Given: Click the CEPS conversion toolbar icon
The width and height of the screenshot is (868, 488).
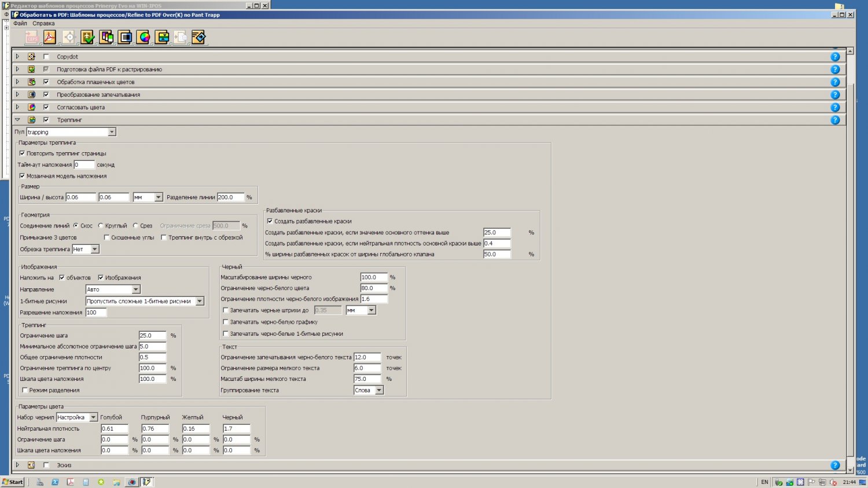Looking at the screenshot, I should click(x=31, y=38).
